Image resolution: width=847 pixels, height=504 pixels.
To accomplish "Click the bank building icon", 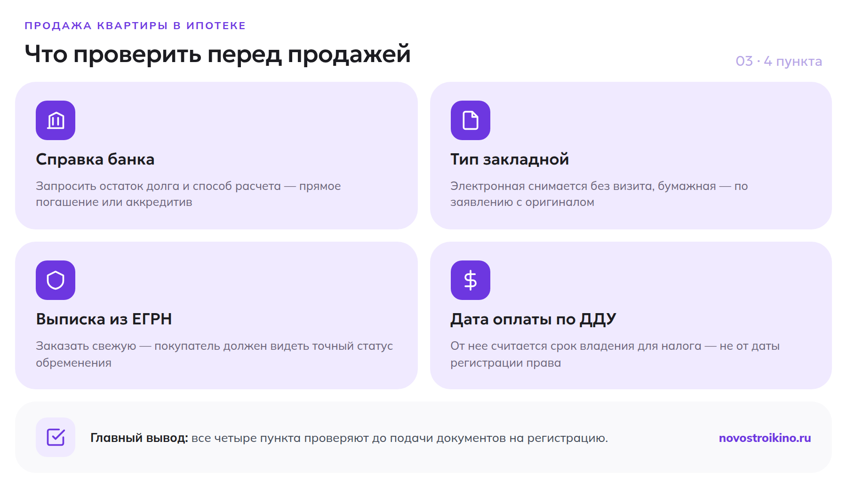I will click(x=56, y=120).
